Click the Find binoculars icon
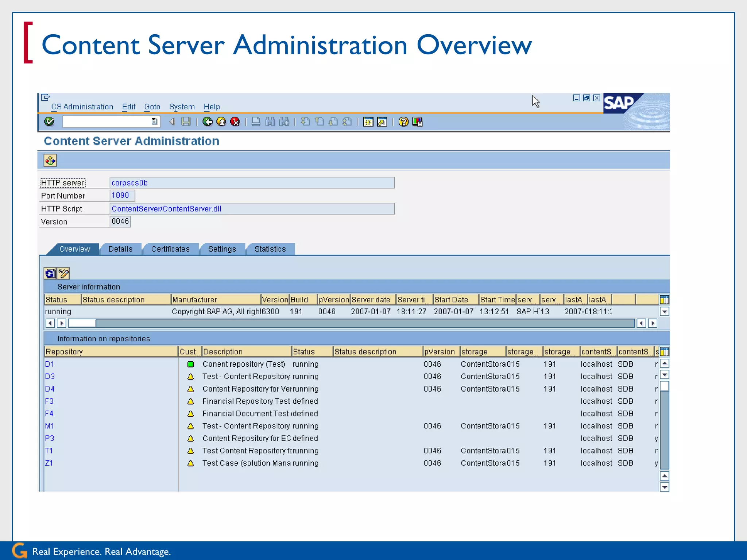 pos(270,121)
